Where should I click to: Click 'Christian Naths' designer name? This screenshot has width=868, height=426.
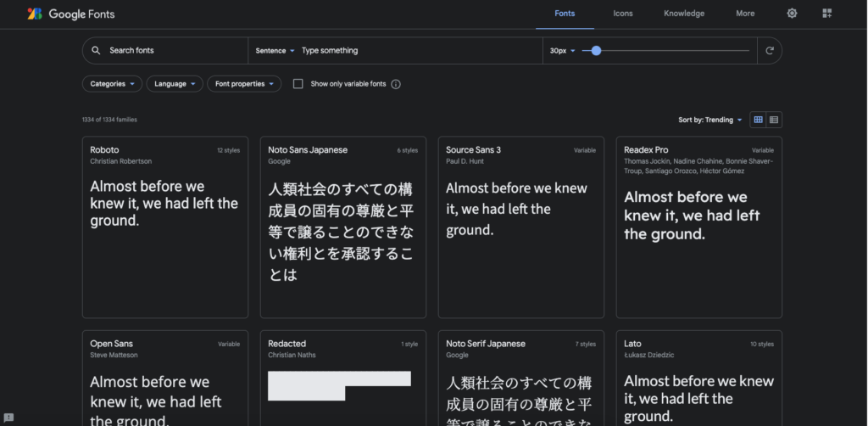292,355
